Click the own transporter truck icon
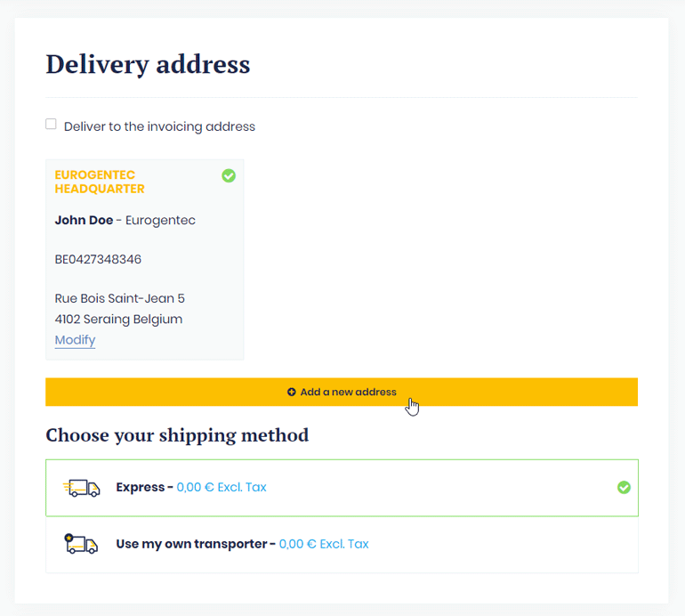 [82, 544]
